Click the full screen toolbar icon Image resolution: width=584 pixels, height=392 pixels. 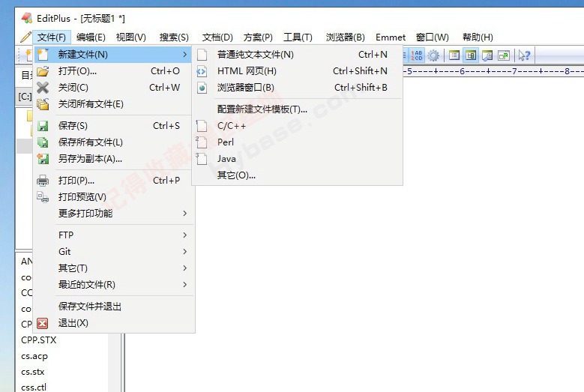tap(504, 55)
